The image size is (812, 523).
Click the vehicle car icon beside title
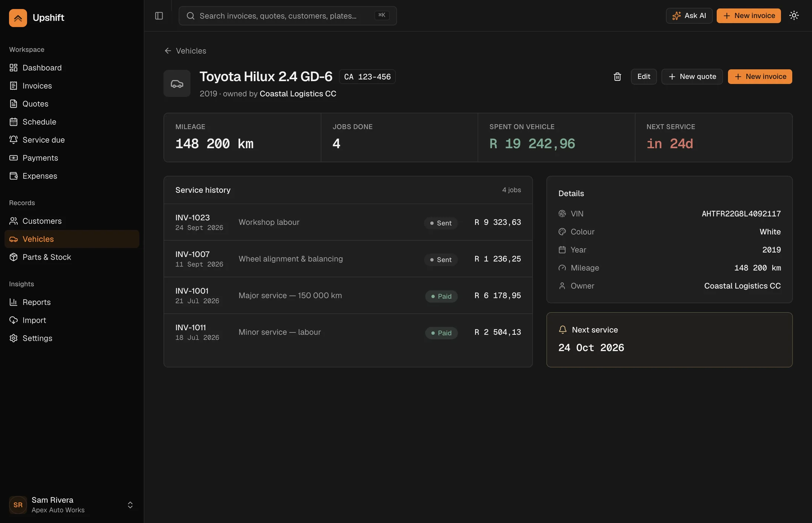(177, 83)
